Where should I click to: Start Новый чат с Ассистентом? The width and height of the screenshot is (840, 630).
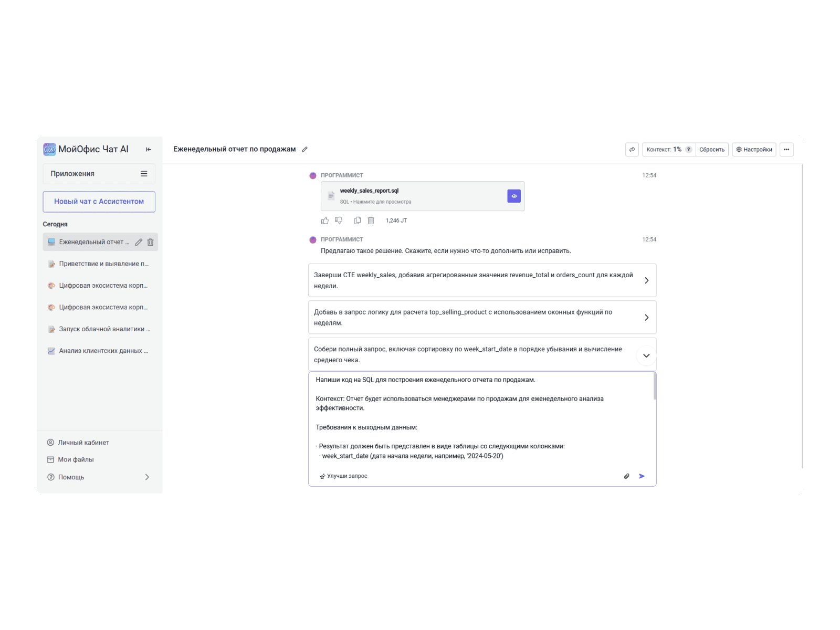(99, 202)
